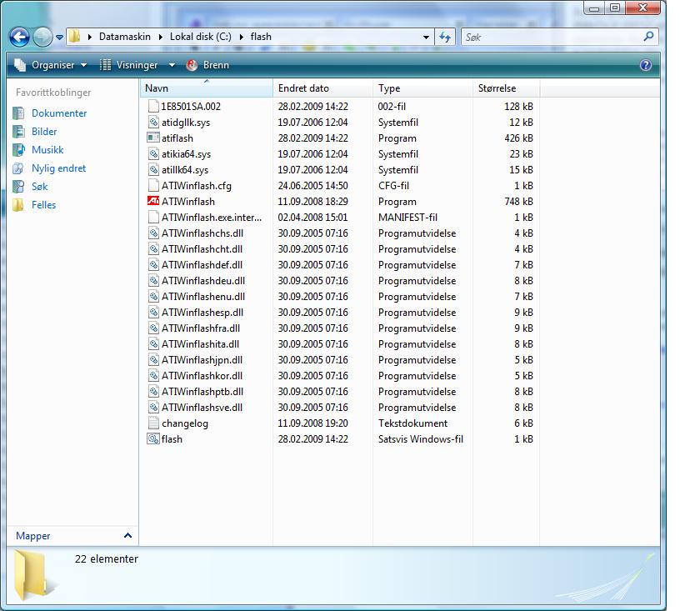Expand the arrow before Datamaskin in address bar
The height and width of the screenshot is (611, 700).
click(x=90, y=37)
